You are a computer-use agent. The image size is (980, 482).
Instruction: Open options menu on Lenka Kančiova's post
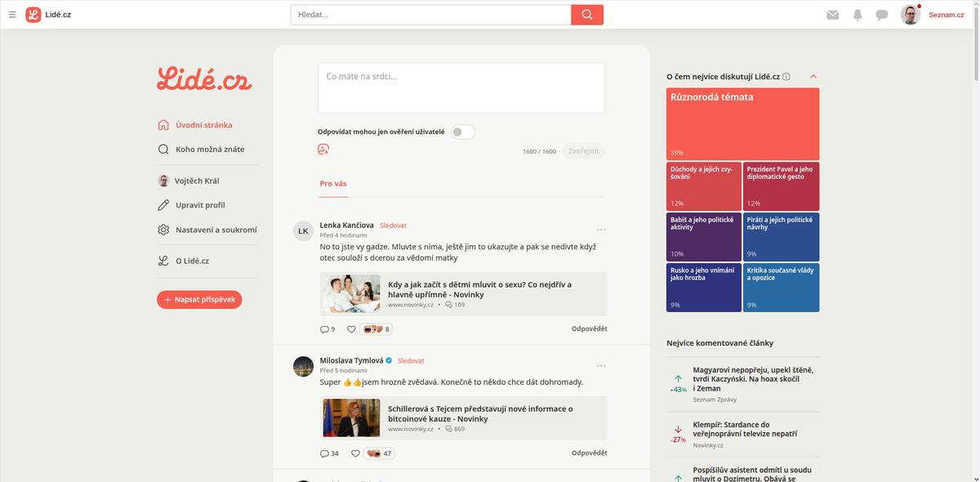(601, 230)
